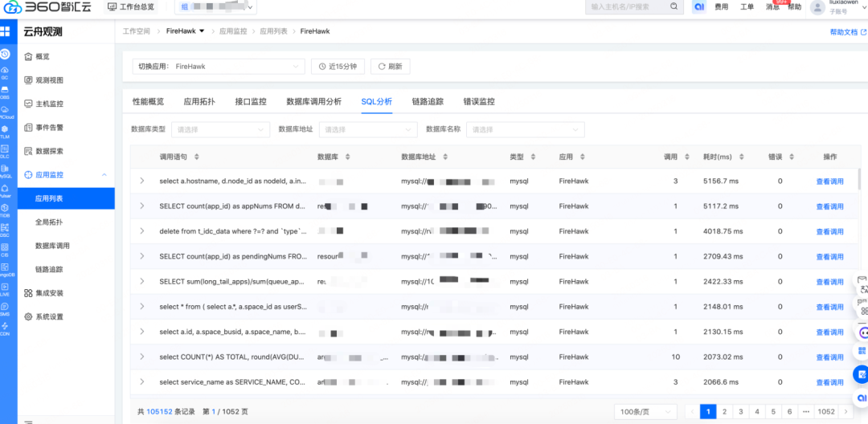Open the DSC service icon
868x424 pixels.
point(5,230)
